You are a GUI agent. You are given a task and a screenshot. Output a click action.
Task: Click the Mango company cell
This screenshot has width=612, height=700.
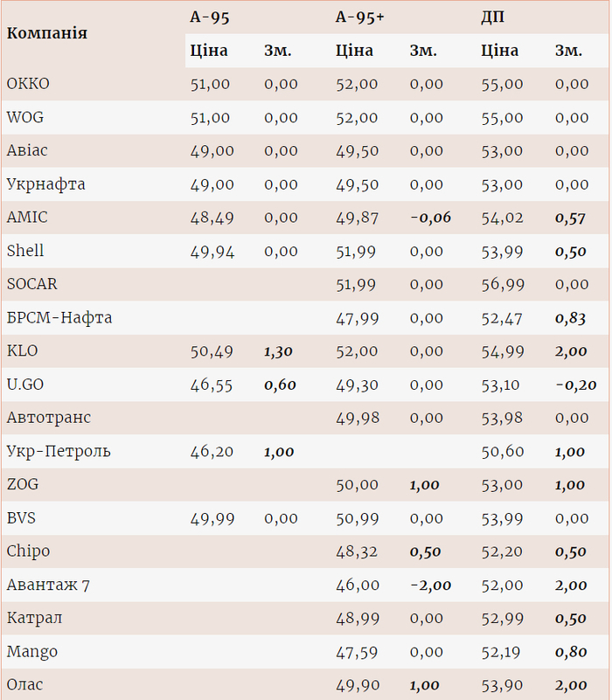(31, 652)
